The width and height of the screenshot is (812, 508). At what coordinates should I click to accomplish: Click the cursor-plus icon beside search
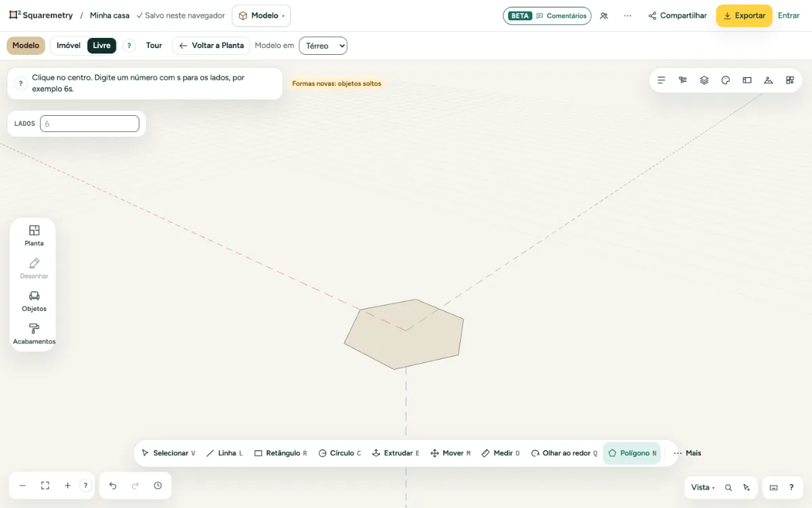[x=746, y=488]
